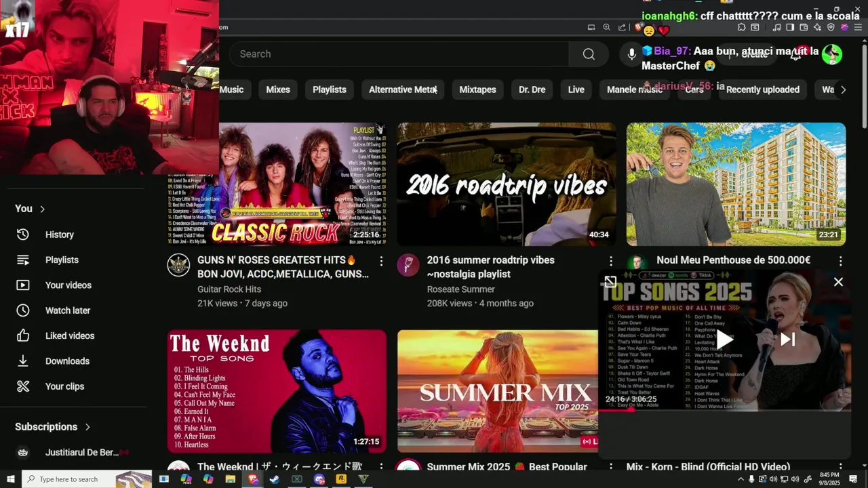The image size is (868, 488).
Task: Click Guitar Rock Hits channel avatar
Action: 178,265
